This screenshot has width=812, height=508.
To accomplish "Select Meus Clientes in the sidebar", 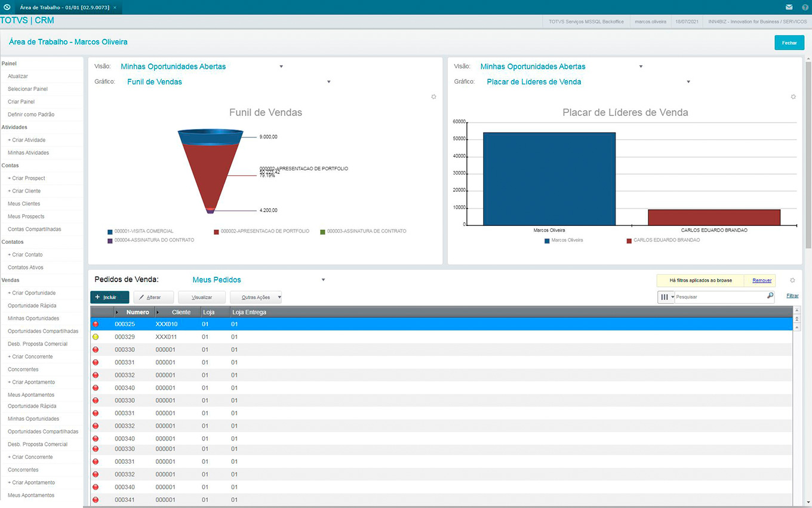I will click(24, 204).
